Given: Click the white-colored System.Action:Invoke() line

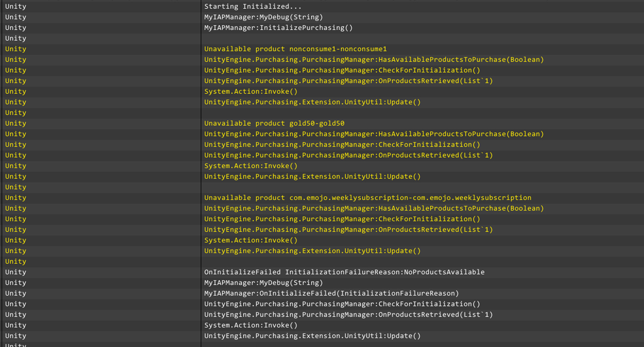Looking at the screenshot, I should pyautogui.click(x=251, y=325).
